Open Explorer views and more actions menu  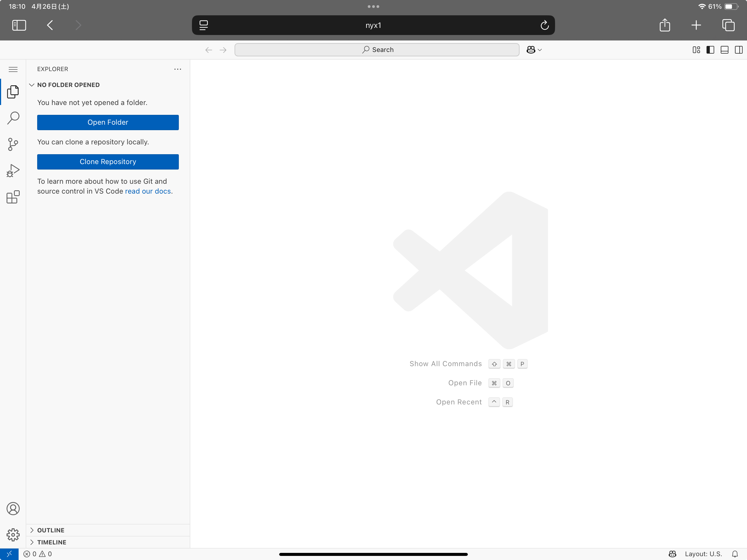pyautogui.click(x=178, y=69)
